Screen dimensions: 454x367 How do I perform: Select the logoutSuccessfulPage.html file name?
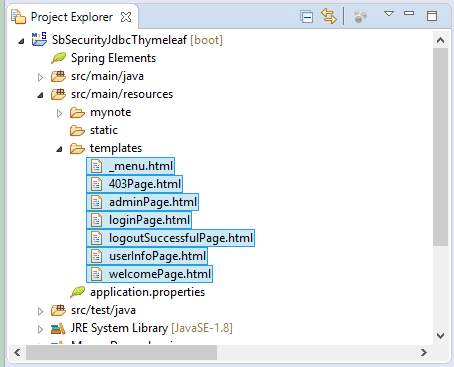click(x=181, y=238)
